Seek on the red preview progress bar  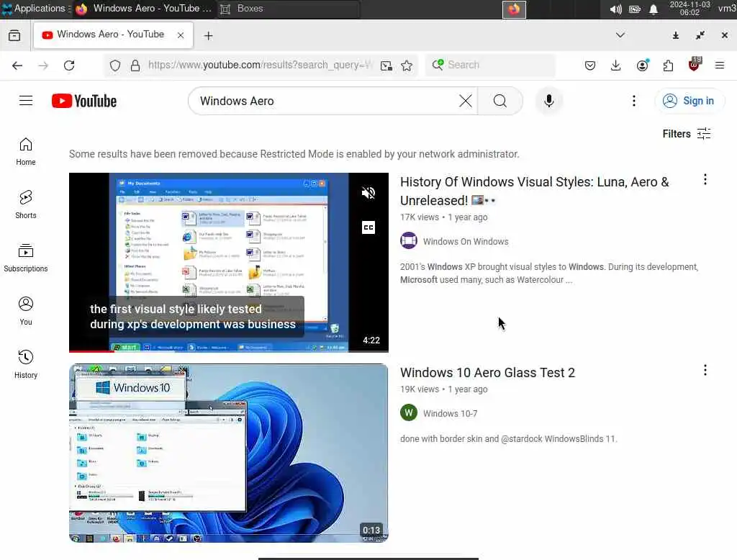(x=228, y=351)
